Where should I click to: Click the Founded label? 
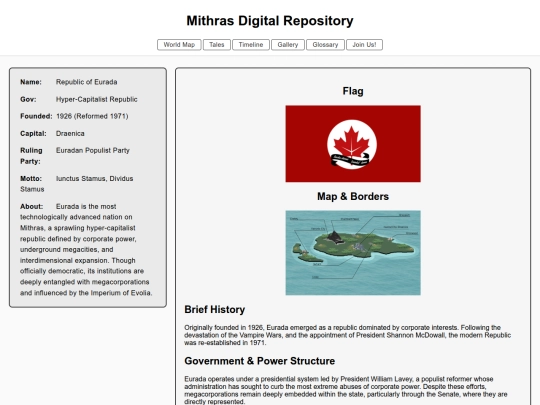(x=36, y=116)
